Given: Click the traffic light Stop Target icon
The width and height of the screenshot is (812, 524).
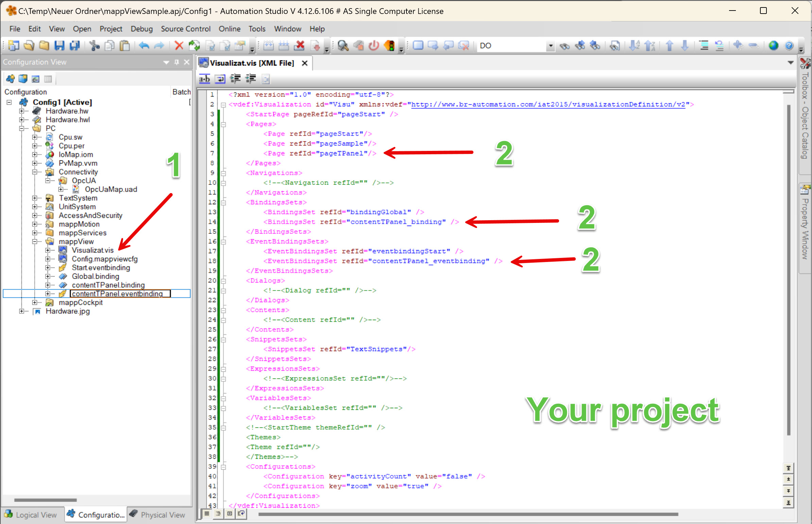Looking at the screenshot, I should point(389,46).
